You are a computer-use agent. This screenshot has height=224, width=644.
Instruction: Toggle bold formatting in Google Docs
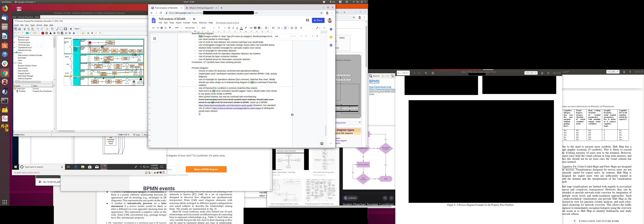pyautogui.click(x=229, y=28)
